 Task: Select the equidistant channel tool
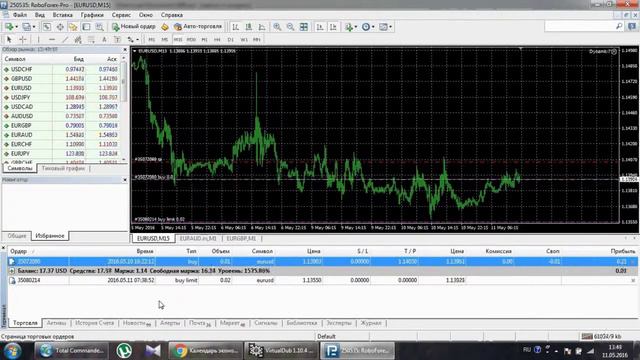(78, 40)
